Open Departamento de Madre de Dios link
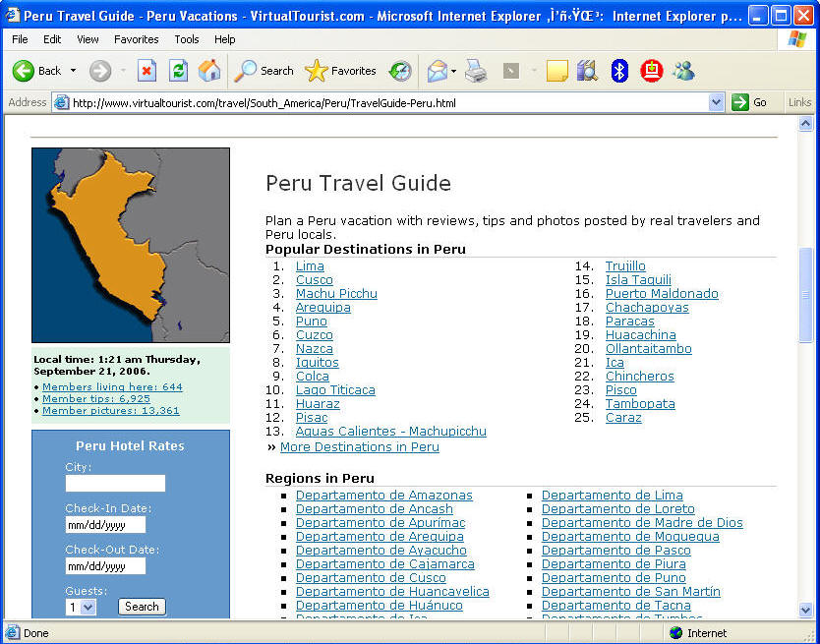 pyautogui.click(x=642, y=523)
